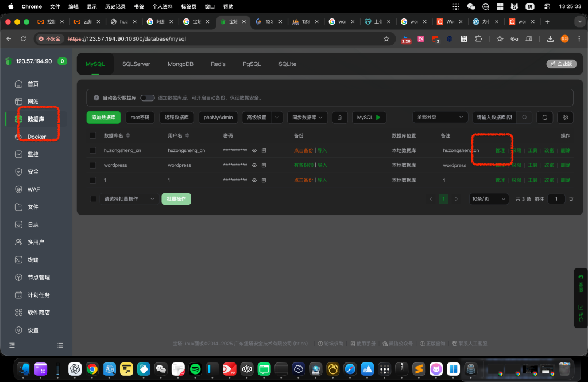Viewport: 588px width, 382px height.
Task: Open 软件商店 in the sidebar
Action: [38, 313]
